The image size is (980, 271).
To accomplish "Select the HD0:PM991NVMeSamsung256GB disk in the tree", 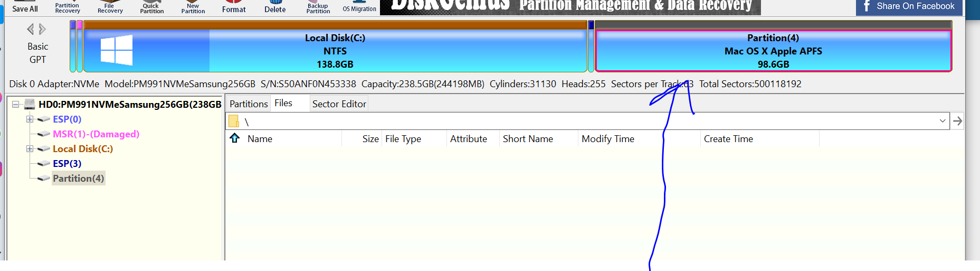I will 130,104.
